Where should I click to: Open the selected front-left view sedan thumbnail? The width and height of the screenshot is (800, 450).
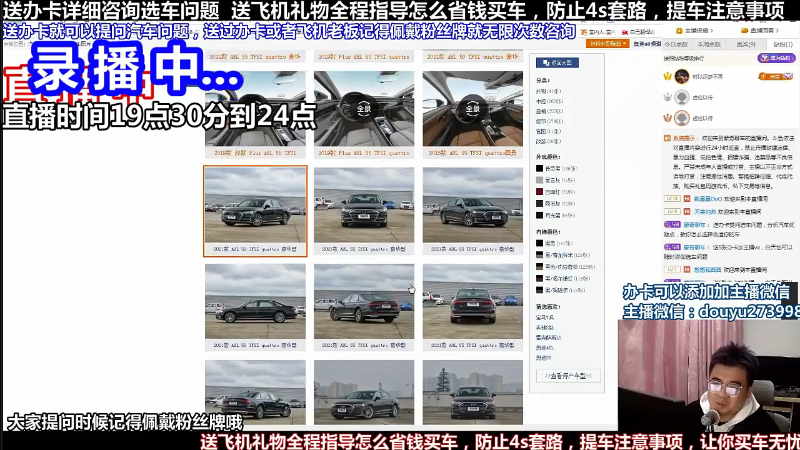255,206
